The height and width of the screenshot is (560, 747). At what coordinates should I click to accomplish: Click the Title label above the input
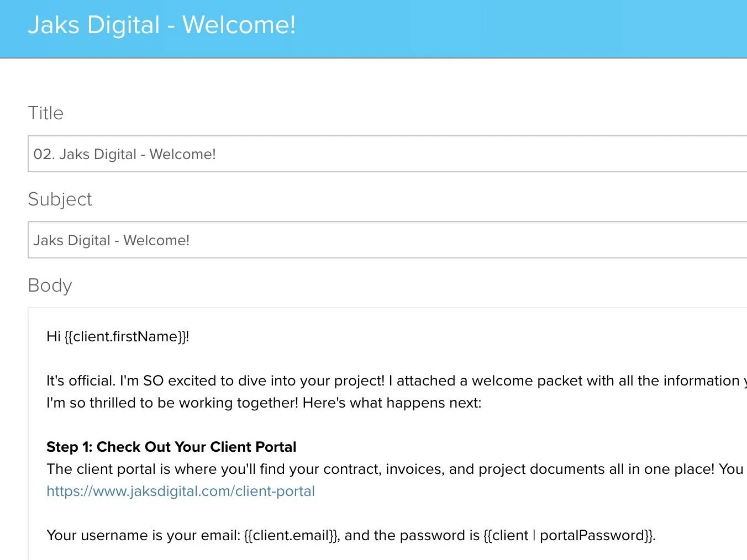[46, 113]
